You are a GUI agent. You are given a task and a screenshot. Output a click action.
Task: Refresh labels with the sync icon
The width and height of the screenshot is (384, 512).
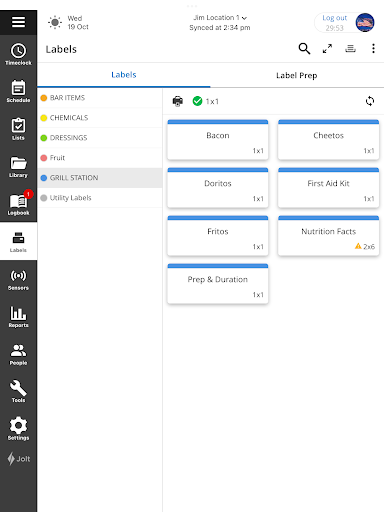tap(370, 101)
